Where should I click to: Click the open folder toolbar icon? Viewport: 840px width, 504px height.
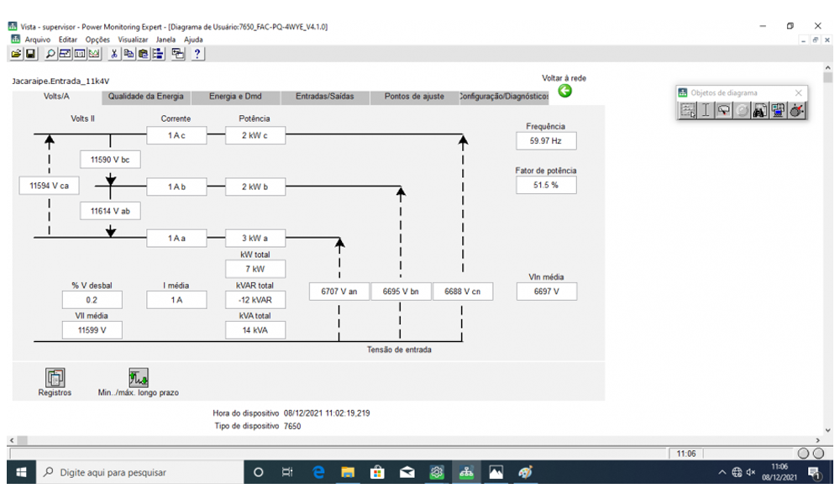tap(16, 54)
